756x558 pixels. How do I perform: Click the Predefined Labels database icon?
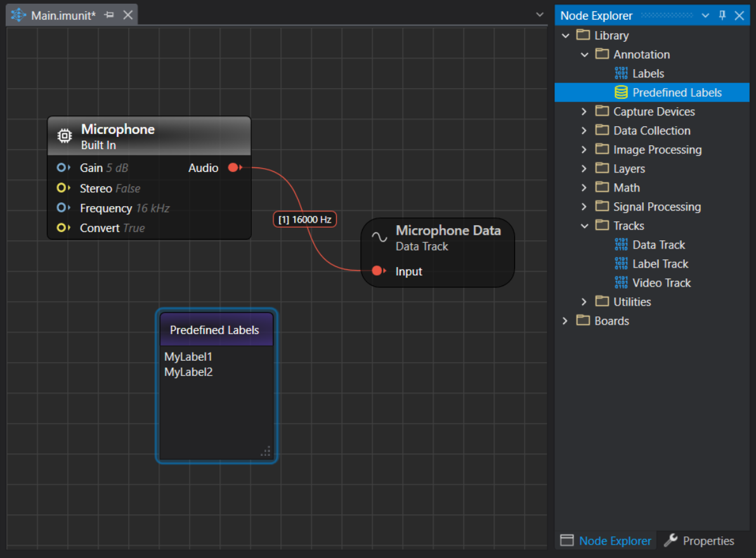tap(621, 93)
